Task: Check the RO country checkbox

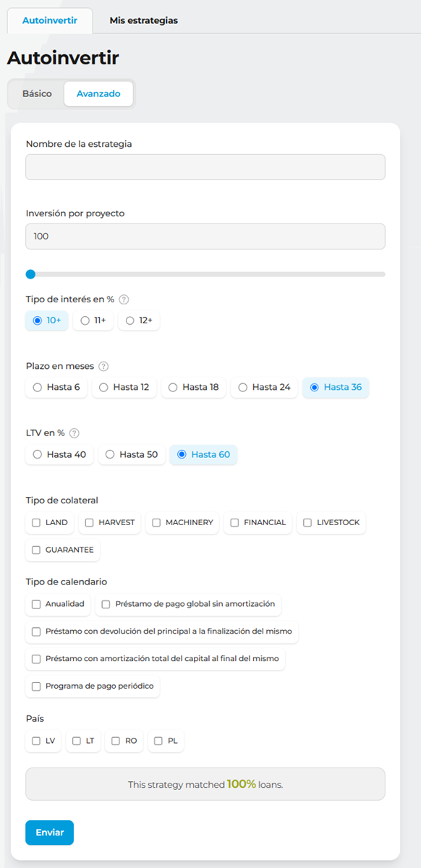Action: point(116,741)
